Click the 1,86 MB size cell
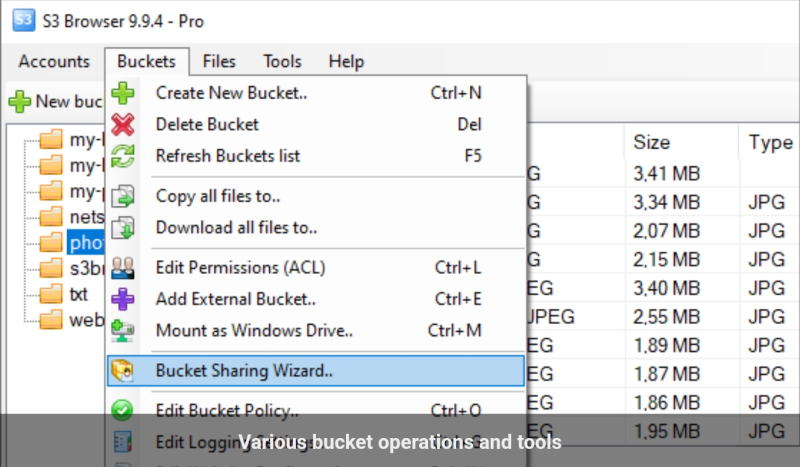 pyautogui.click(x=666, y=403)
